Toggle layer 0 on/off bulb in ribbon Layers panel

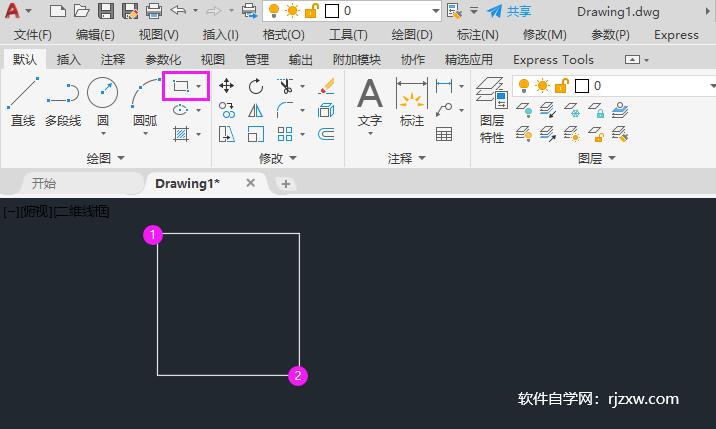pyautogui.click(x=524, y=85)
